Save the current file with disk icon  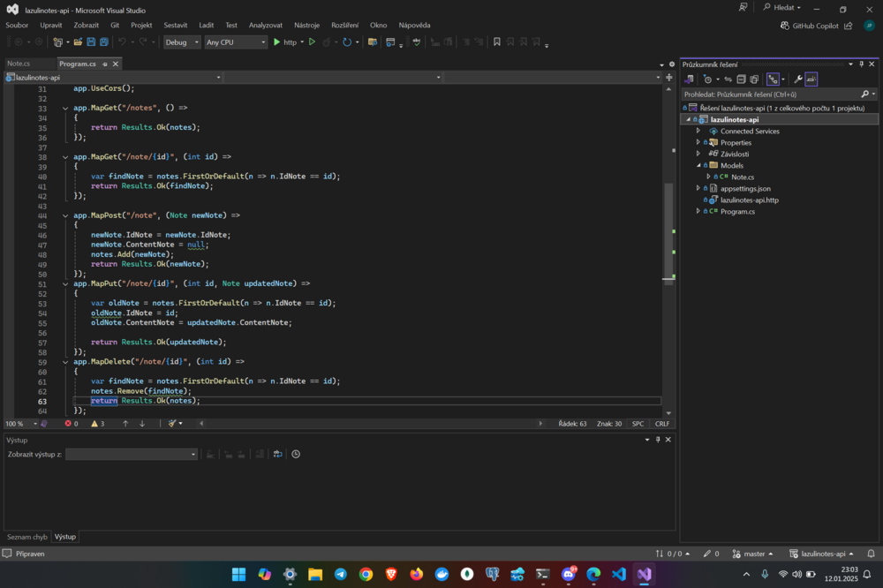click(91, 42)
